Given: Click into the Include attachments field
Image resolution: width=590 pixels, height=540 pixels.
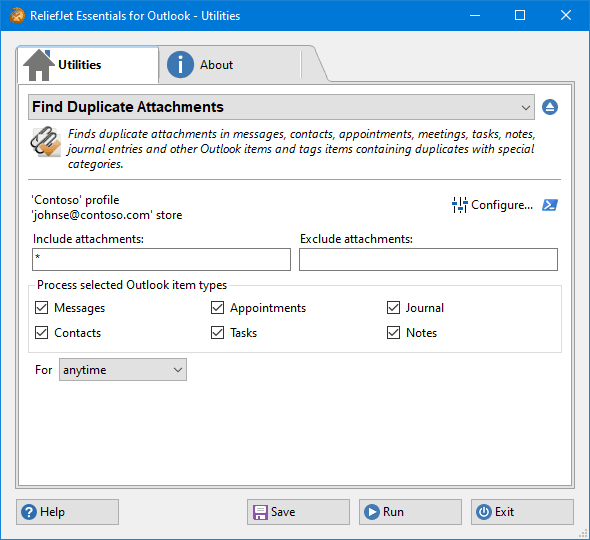Looking at the screenshot, I should (161, 259).
